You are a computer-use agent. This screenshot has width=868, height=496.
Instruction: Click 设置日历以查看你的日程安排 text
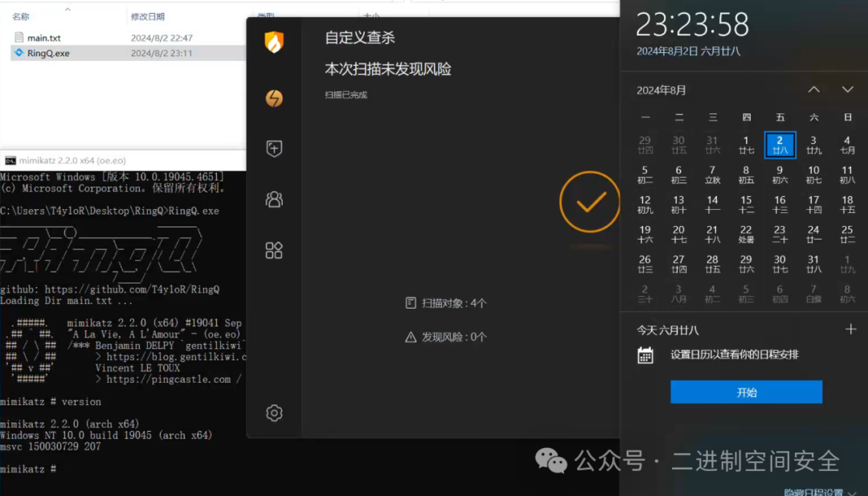735,355
